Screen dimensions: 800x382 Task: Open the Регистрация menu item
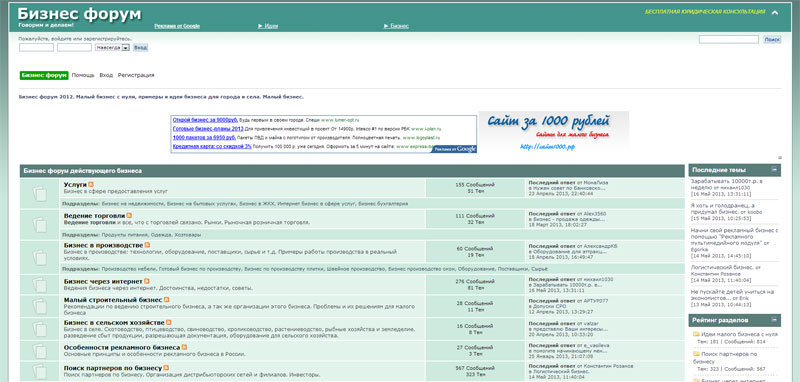(136, 75)
